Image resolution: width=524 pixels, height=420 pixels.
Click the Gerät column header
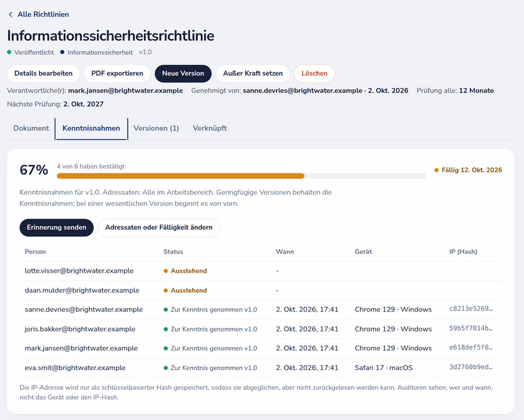click(363, 252)
